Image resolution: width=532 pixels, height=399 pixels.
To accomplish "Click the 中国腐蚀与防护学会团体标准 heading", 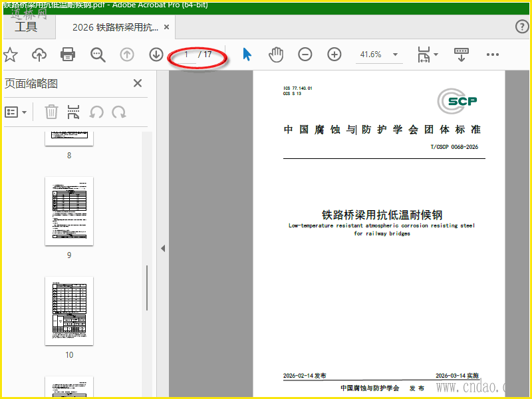I will coord(382,129).
